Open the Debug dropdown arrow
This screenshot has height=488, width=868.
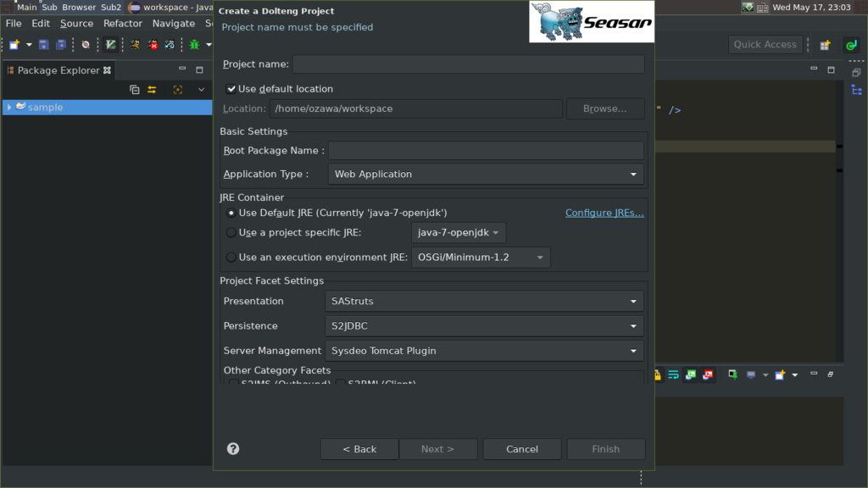(209, 45)
